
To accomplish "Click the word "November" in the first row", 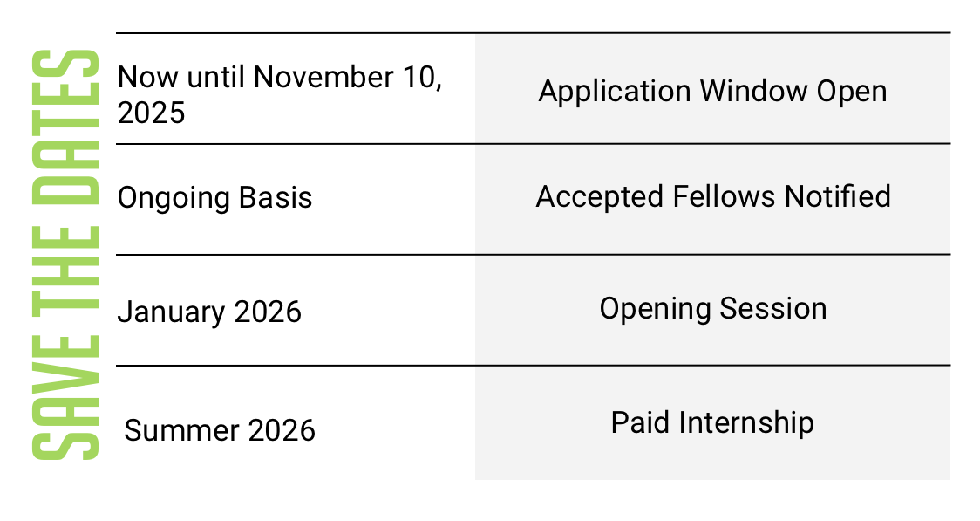I will pyautogui.click(x=323, y=78).
